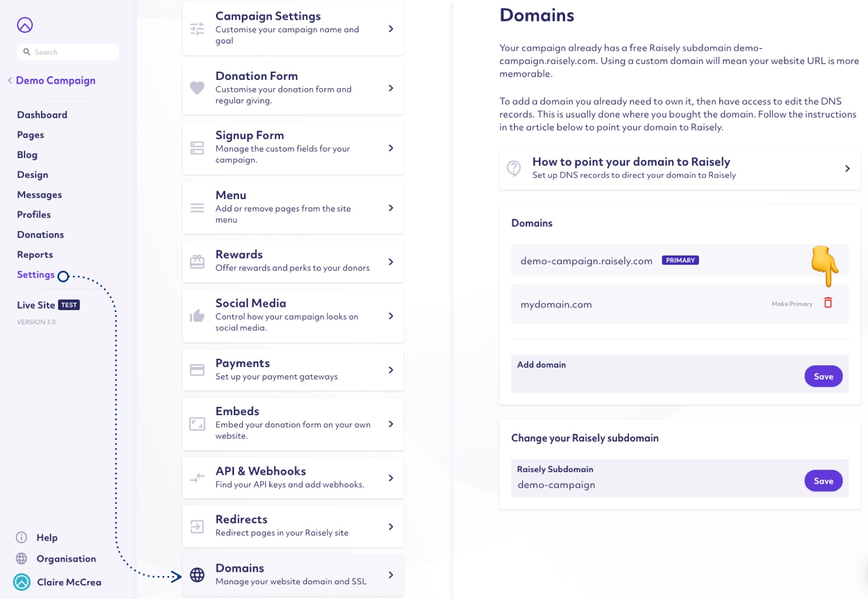This screenshot has height=599, width=868.
Task: Open Blog in the sidebar
Action: pyautogui.click(x=27, y=155)
